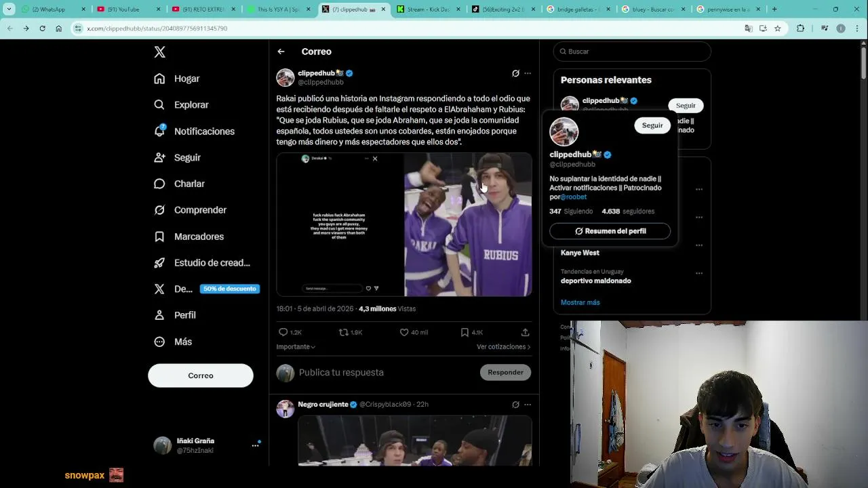
Task: Click the Responder button
Action: coord(505,372)
